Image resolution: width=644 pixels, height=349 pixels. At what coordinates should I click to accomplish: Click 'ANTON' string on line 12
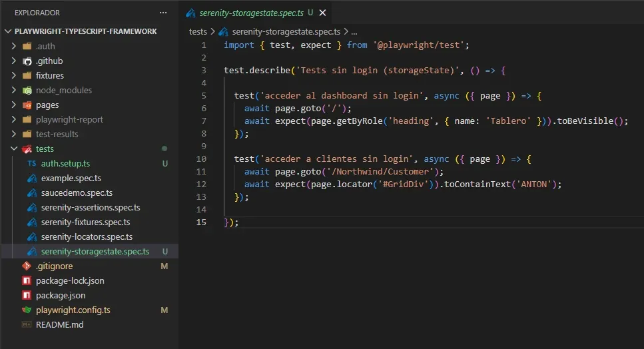534,184
